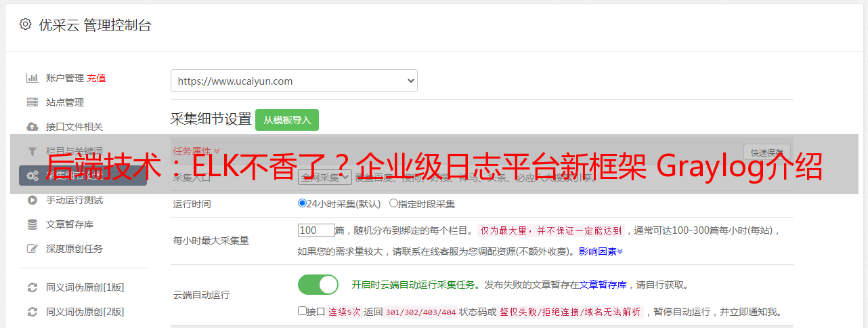Expand the 影响因素 disclosure link
Viewport: 868px width, 328px height.
(x=601, y=251)
